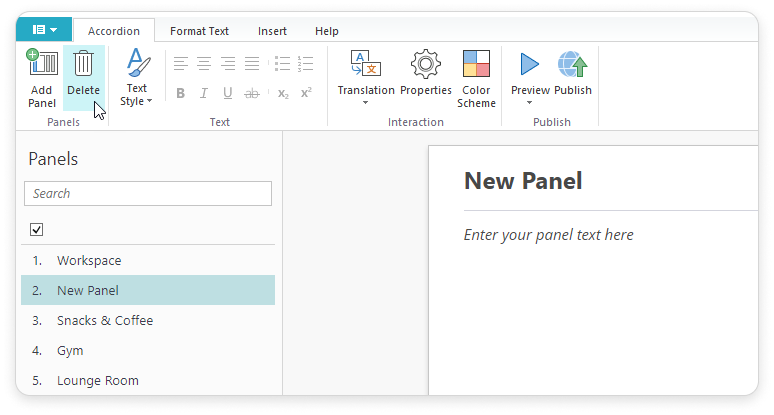
Task: Select the Snacks & Coffee panel
Action: [x=105, y=320]
